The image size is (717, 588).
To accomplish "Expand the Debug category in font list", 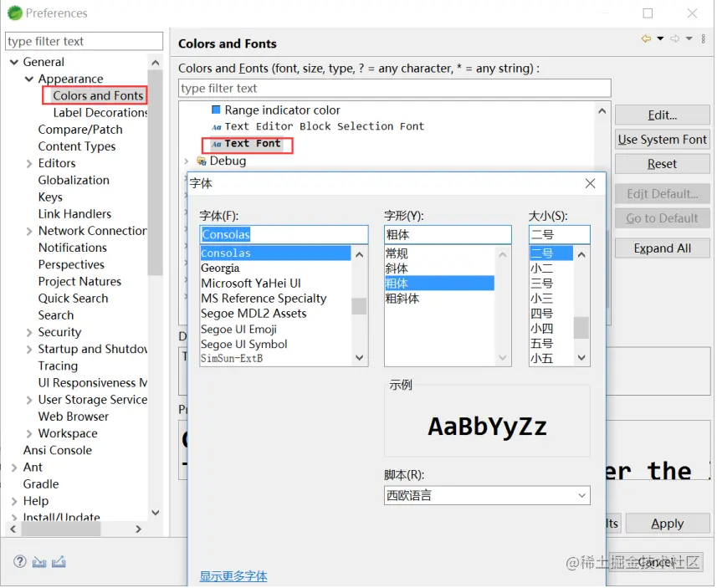I will tap(186, 161).
